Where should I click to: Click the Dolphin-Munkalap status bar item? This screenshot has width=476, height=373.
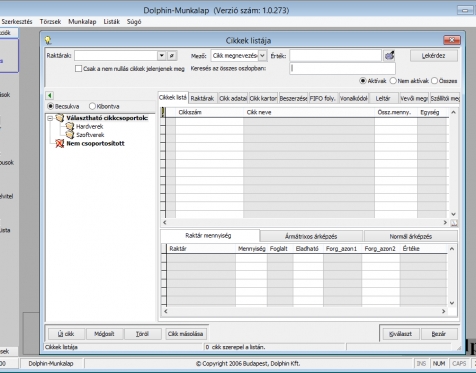(51, 364)
